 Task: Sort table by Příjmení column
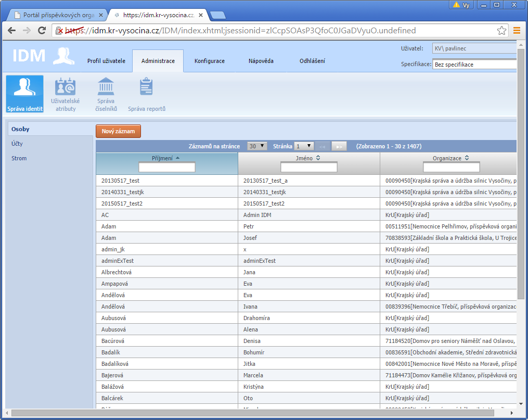coord(165,158)
